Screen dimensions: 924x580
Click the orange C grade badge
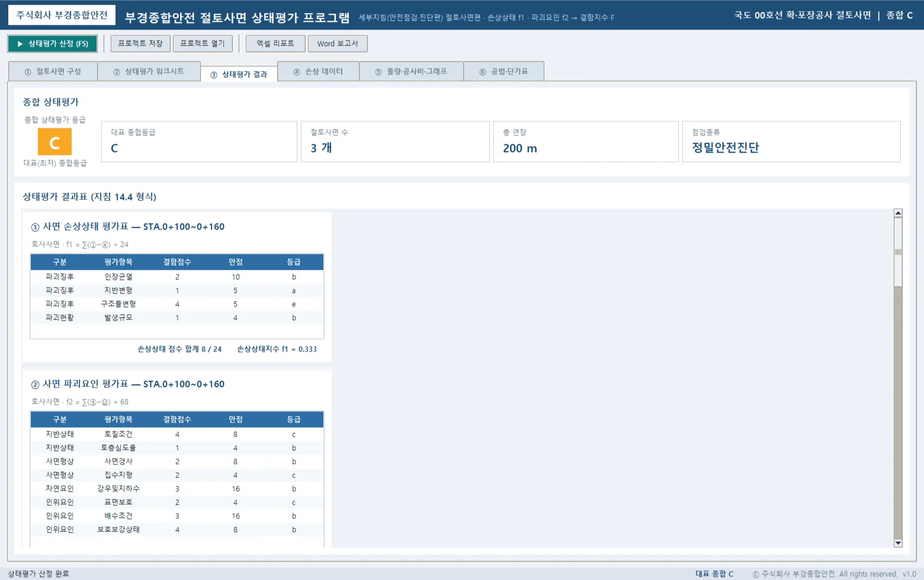point(54,142)
